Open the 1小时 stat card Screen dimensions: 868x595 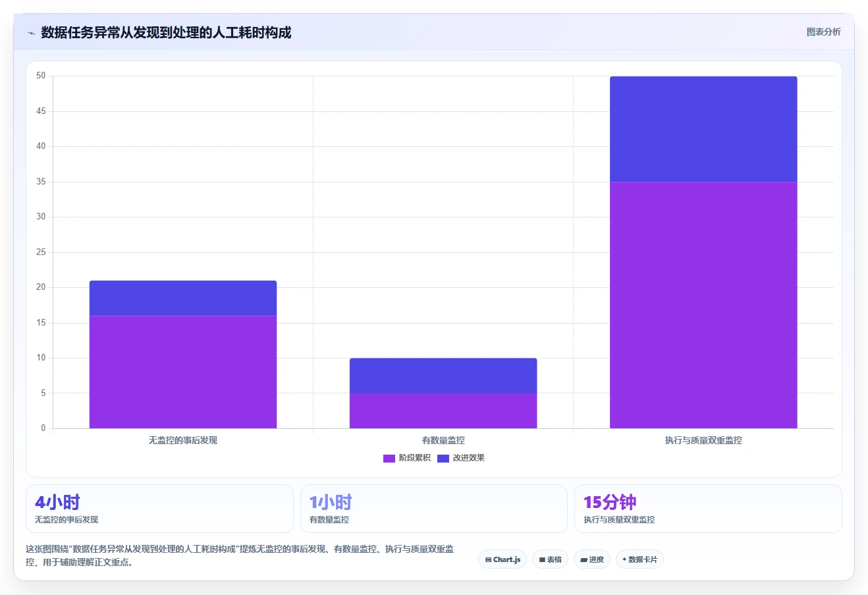[x=433, y=509]
